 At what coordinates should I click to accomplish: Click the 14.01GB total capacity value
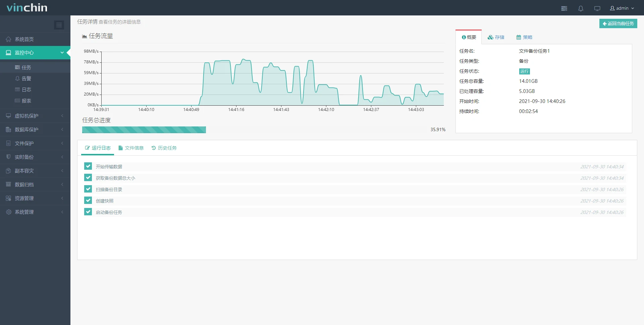pyautogui.click(x=528, y=81)
